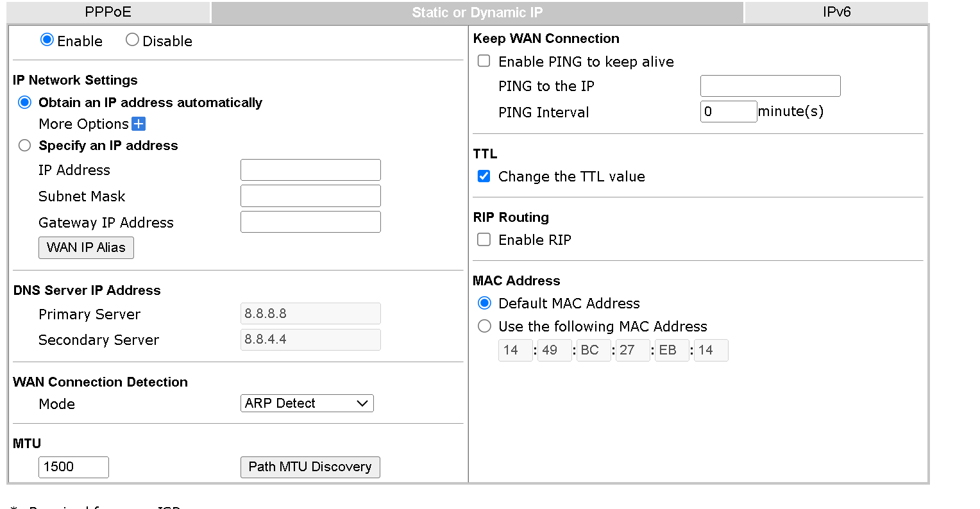
Task: Choose Specify an IP address
Action: point(24,145)
